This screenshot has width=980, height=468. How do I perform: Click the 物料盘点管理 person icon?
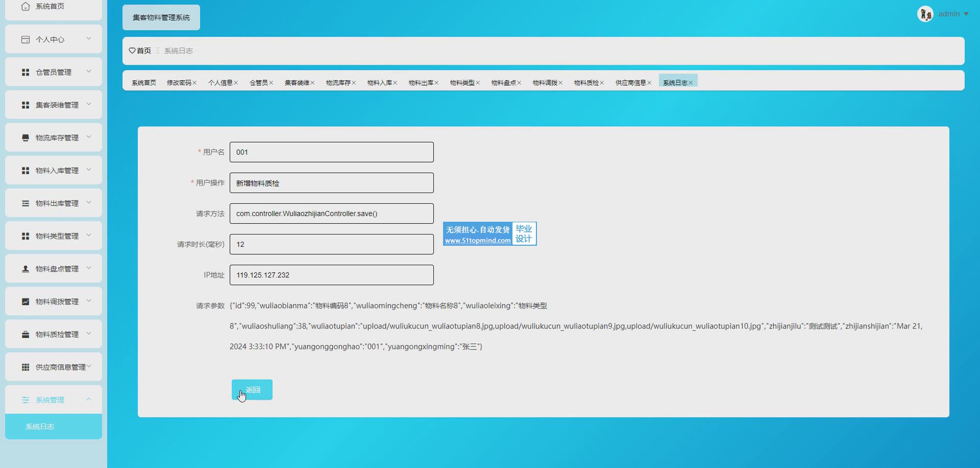click(26, 269)
